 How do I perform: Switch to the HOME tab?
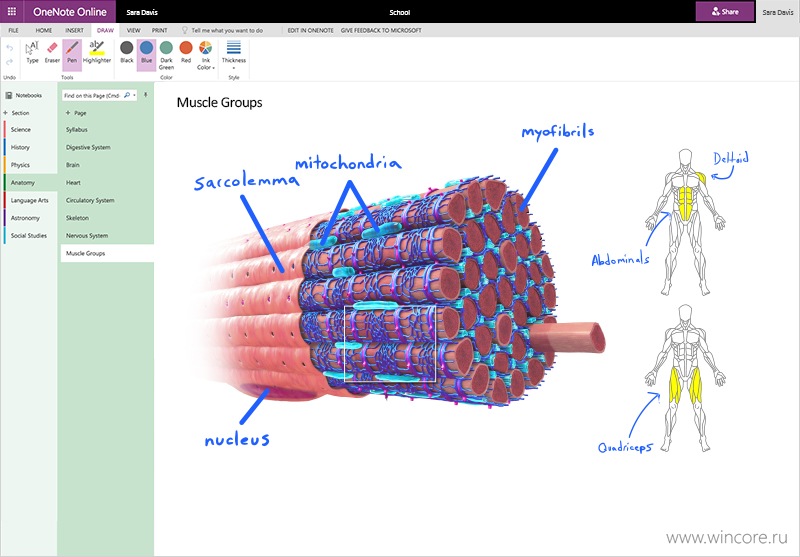click(43, 30)
